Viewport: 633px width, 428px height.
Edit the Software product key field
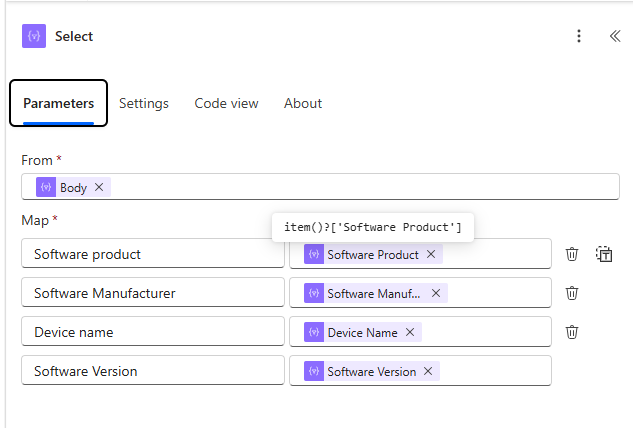click(153, 254)
